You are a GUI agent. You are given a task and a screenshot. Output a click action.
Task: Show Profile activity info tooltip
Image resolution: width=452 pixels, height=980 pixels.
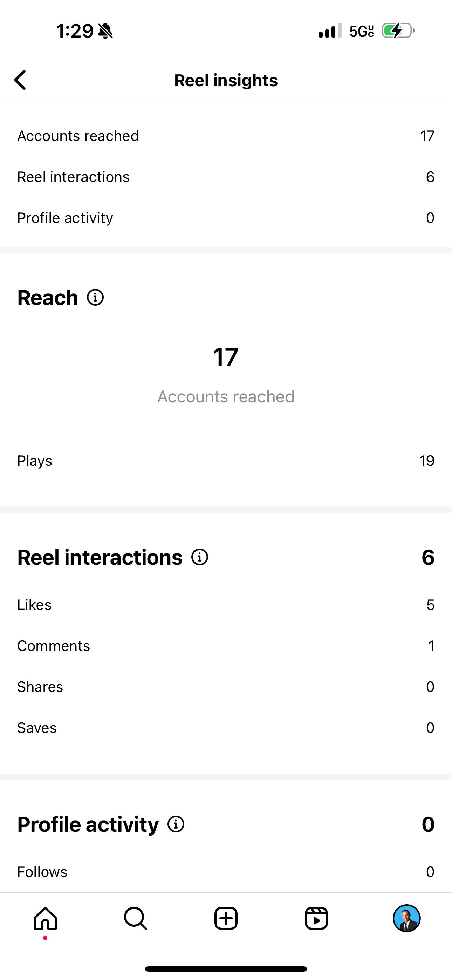(176, 824)
